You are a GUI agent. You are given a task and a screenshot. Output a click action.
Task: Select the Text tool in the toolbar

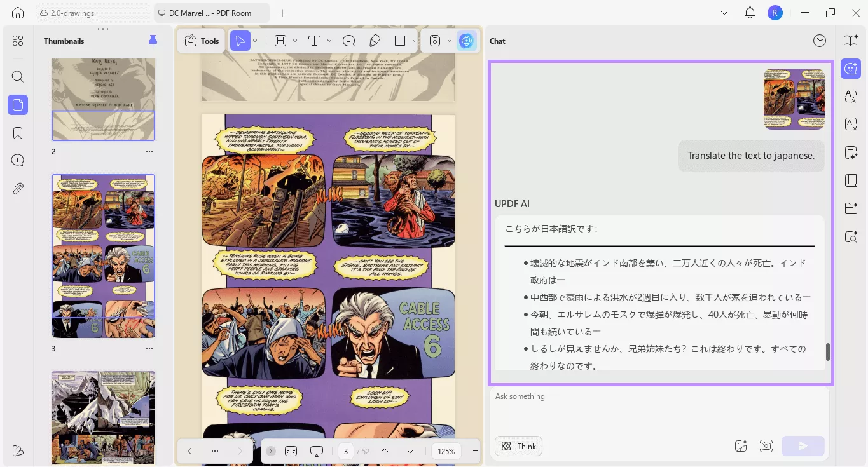314,40
